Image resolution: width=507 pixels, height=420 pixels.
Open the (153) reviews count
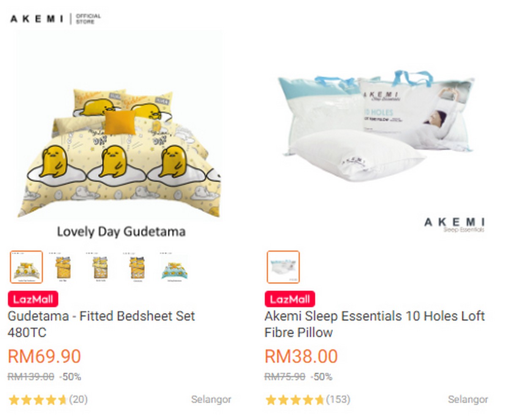[x=338, y=399]
